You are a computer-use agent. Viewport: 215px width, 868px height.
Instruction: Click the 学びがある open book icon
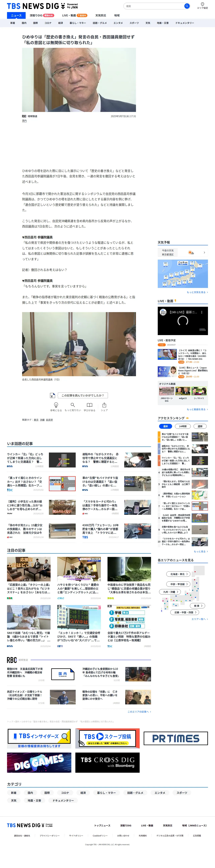[x=89, y=405]
